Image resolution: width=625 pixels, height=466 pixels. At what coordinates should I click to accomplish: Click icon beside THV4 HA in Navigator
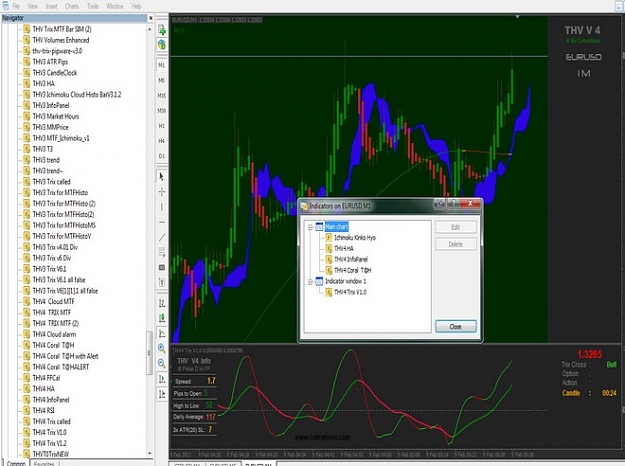tap(27, 389)
